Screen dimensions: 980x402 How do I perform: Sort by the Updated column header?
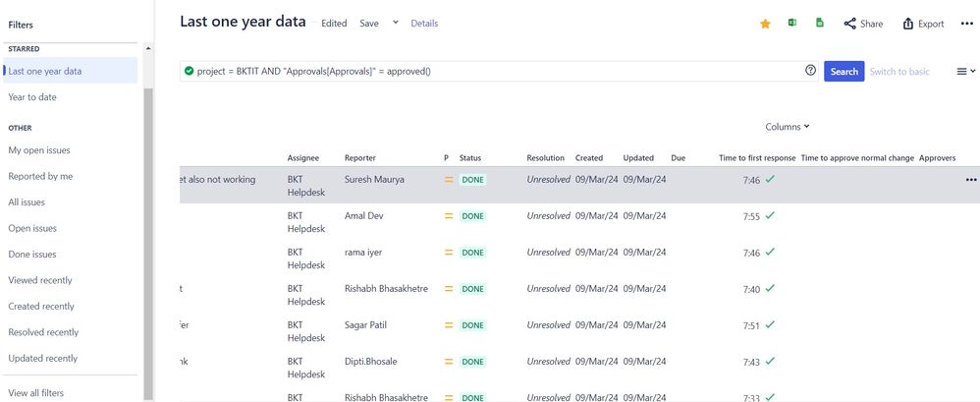click(638, 158)
